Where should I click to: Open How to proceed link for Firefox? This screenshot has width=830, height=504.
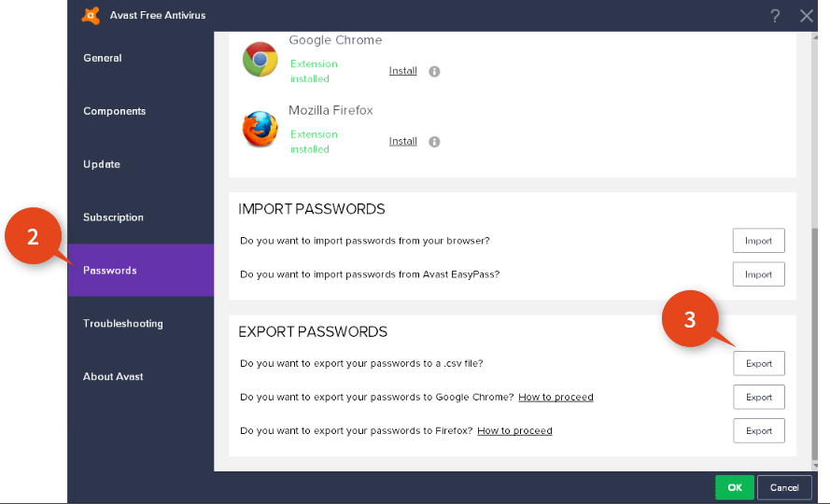click(514, 431)
